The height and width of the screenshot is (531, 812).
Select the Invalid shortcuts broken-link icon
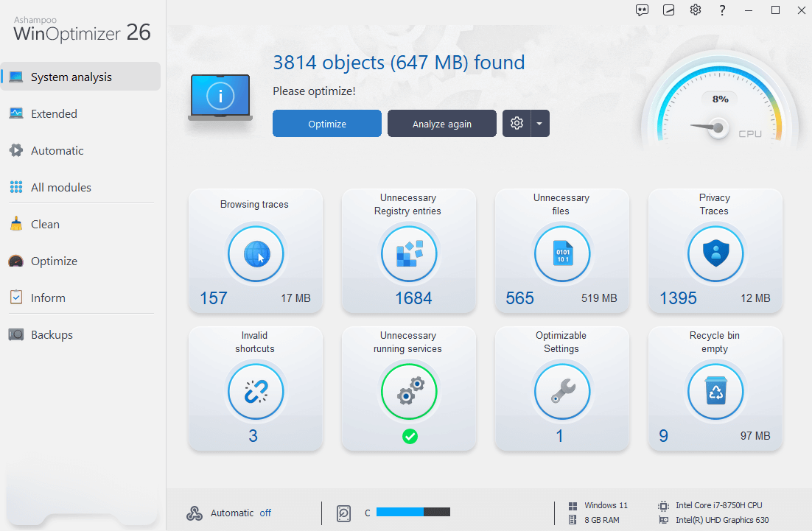tap(256, 391)
